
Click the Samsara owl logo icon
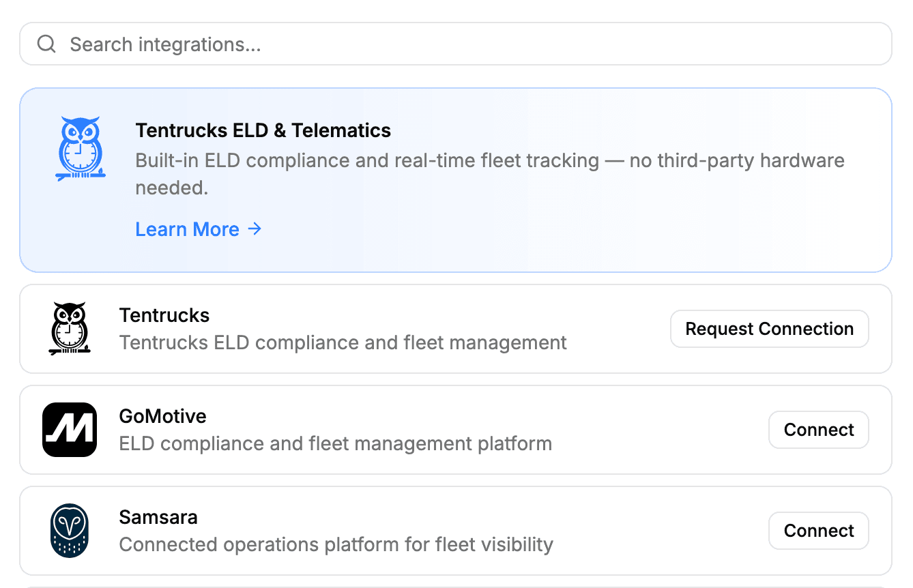coord(70,531)
